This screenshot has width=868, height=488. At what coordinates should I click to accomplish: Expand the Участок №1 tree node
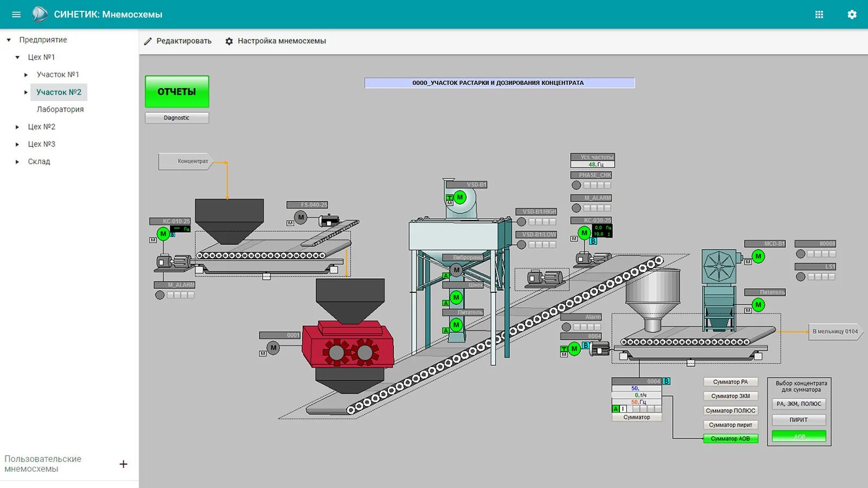[x=26, y=75]
